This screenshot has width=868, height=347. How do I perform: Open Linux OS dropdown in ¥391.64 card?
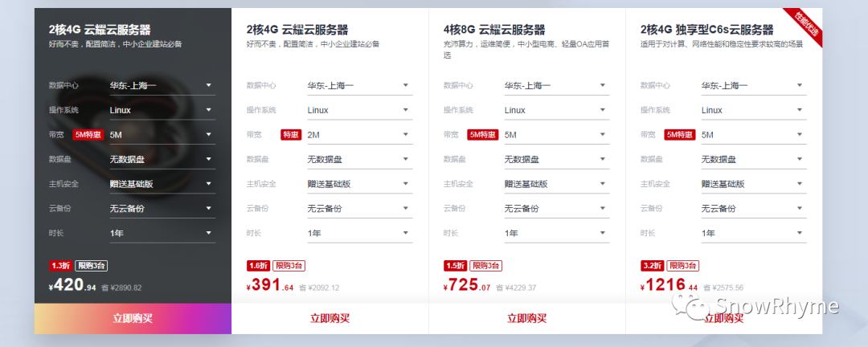click(360, 110)
